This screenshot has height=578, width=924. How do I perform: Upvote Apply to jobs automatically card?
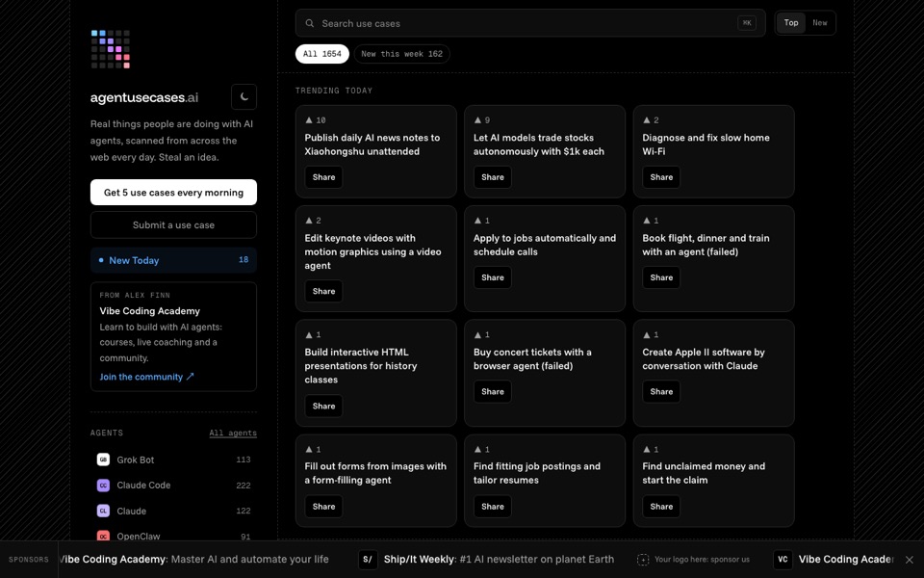482,221
